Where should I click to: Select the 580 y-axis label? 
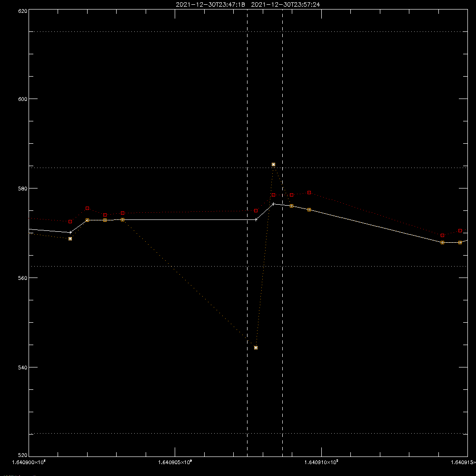(23, 188)
